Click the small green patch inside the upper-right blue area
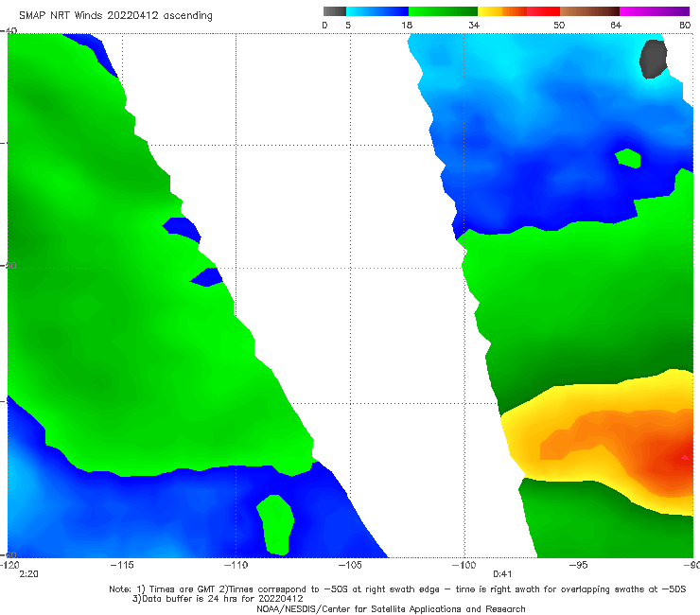700x615 pixels. [628, 158]
